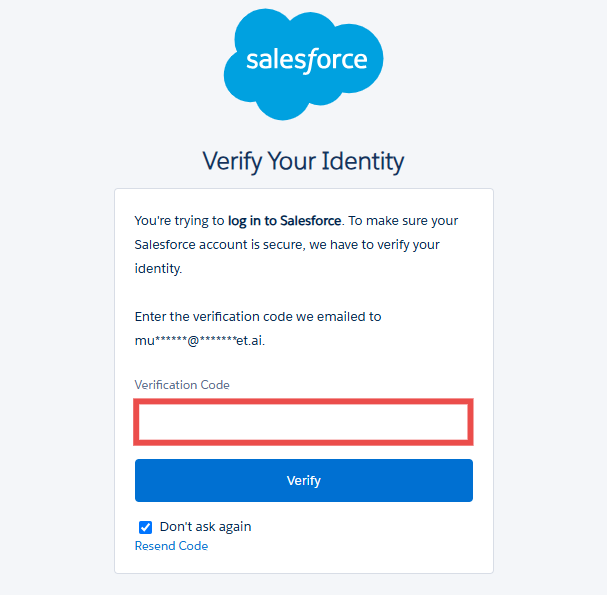Click the "Verification Code" field label
The width and height of the screenshot is (607, 595).
(182, 385)
